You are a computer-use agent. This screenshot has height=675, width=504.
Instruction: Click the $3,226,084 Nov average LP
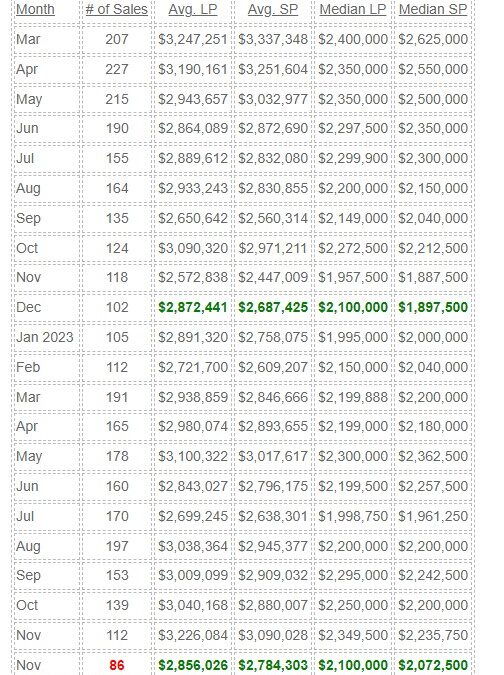192,635
